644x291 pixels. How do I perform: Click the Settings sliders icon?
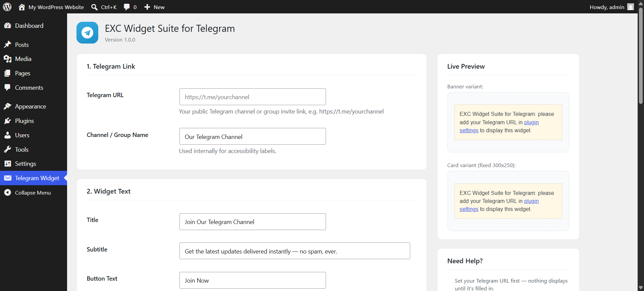click(8, 164)
